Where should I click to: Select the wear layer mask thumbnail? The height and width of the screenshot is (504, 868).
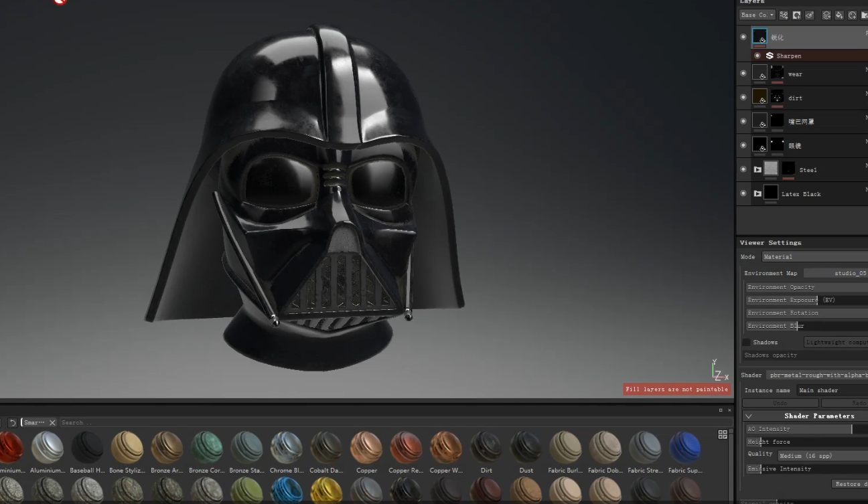777,73
